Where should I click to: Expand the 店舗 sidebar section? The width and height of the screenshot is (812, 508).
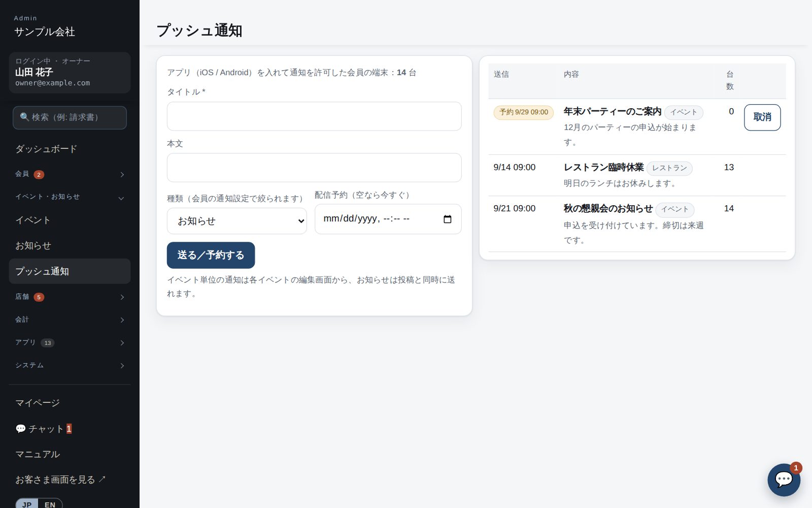pos(70,297)
